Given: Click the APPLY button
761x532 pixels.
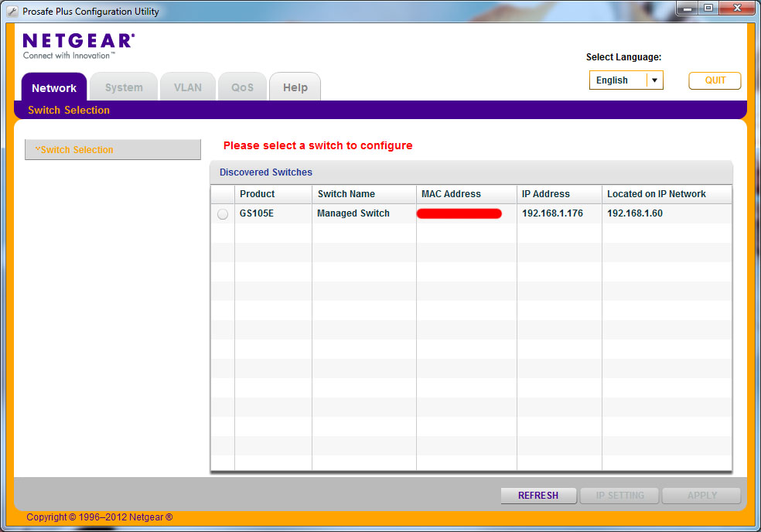Looking at the screenshot, I should pyautogui.click(x=701, y=496).
